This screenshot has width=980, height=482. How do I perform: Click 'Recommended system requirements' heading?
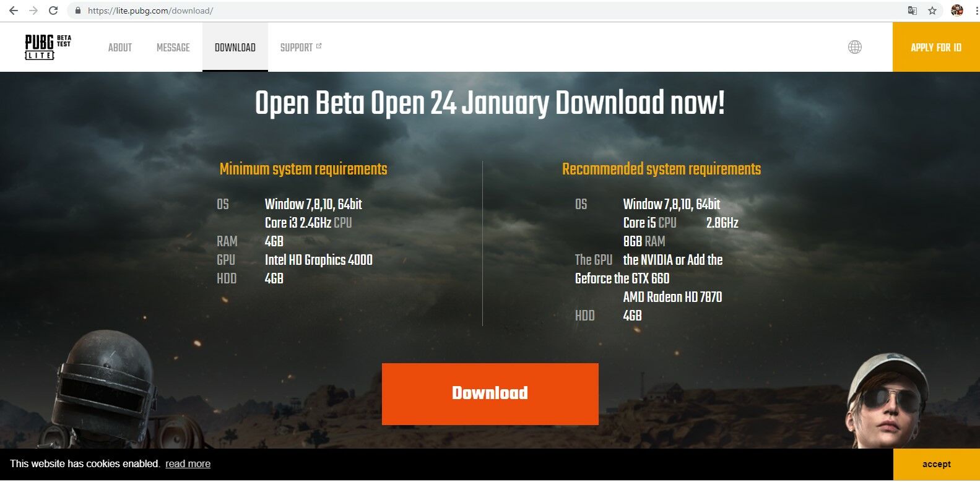click(662, 169)
